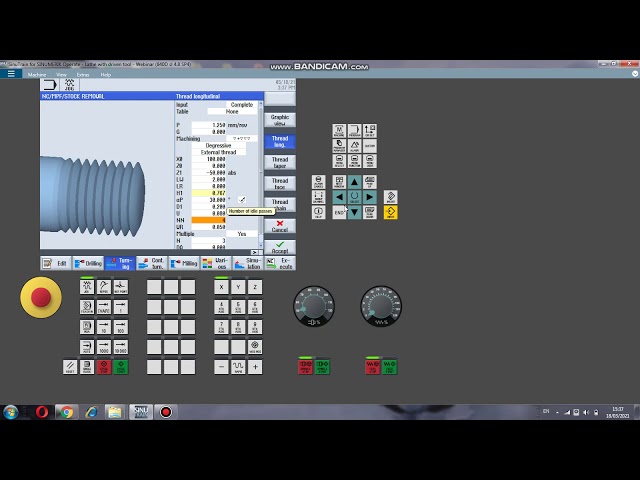Click the green Spindle Start key
The height and width of the screenshot is (480, 640).
pyautogui.click(x=322, y=367)
